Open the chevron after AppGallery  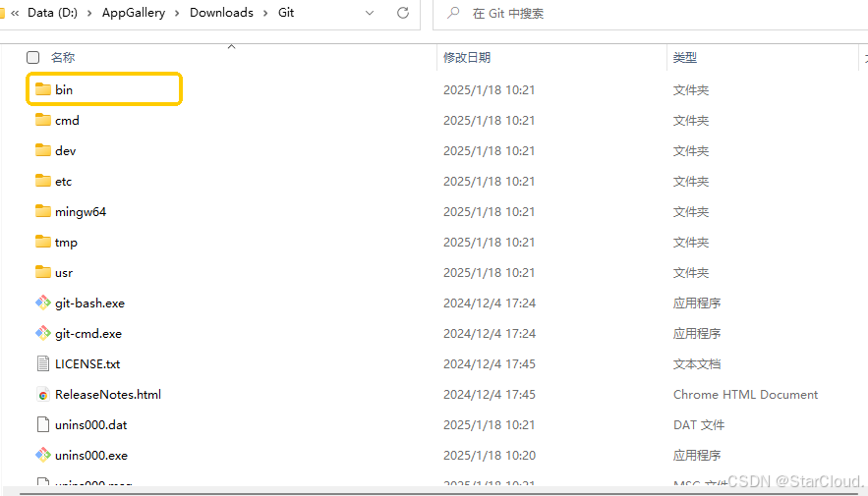point(177,13)
